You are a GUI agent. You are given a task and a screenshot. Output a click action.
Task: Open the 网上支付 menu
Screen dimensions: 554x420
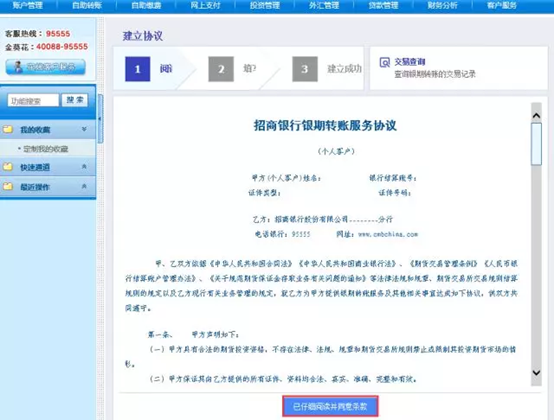coord(205,5)
